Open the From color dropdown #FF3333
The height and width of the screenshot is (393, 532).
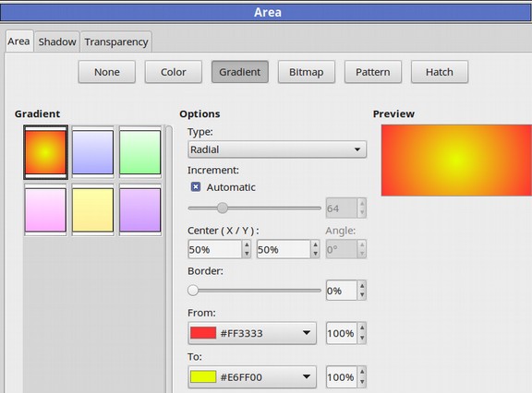coord(252,333)
